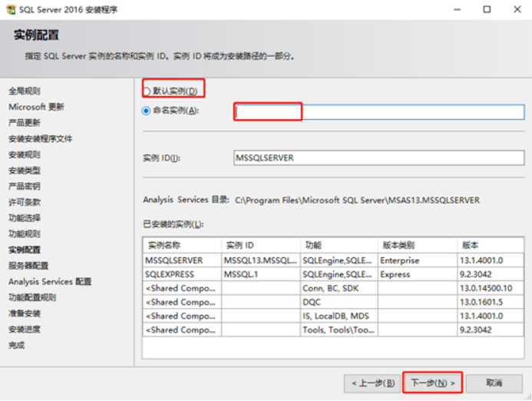
Task: Click the Conn, BC, SDK feature cell
Action: (339, 288)
